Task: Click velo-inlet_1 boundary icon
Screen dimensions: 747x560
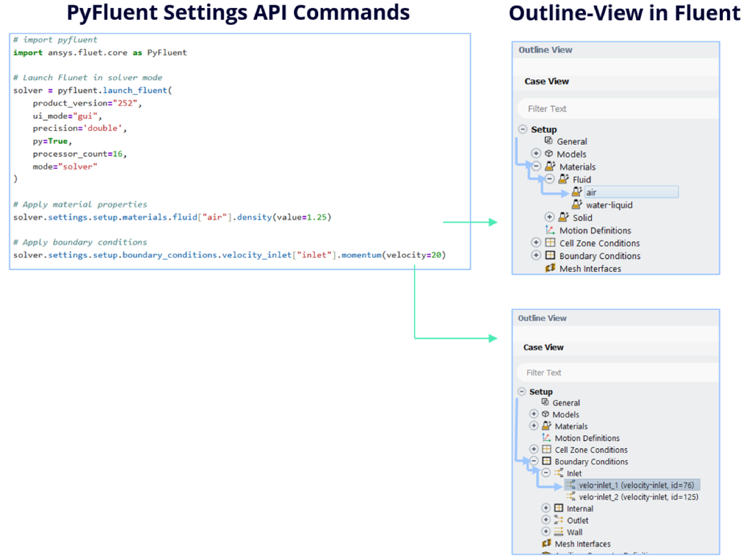Action: pos(571,485)
